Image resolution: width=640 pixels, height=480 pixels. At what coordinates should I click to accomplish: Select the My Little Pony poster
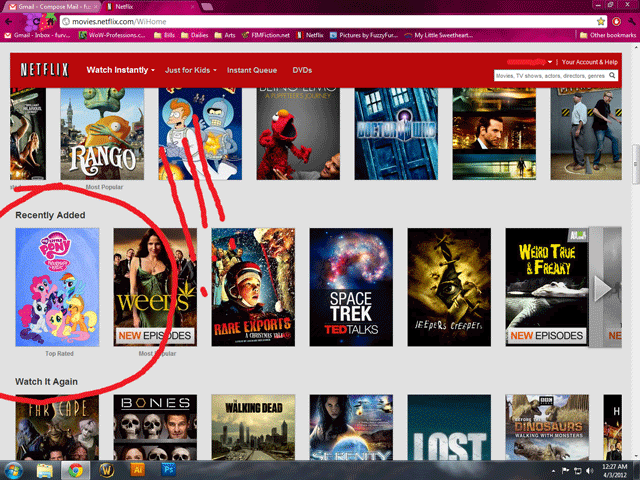point(57,287)
